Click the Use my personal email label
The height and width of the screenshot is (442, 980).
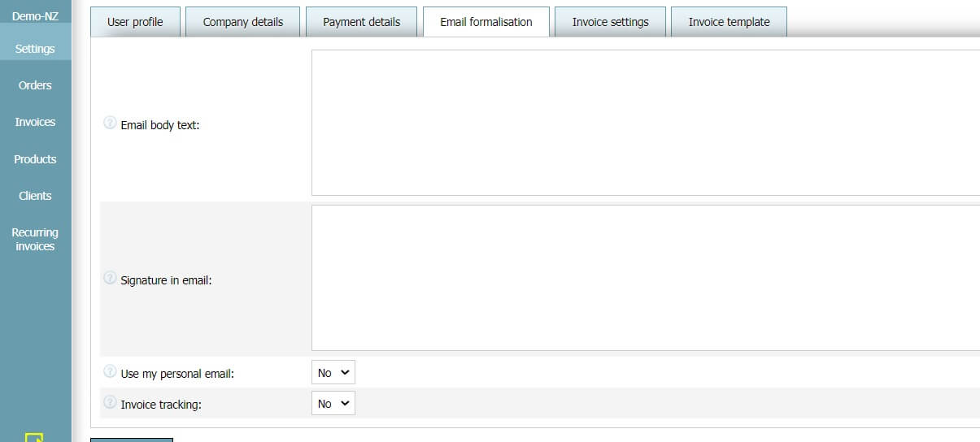[x=177, y=374]
